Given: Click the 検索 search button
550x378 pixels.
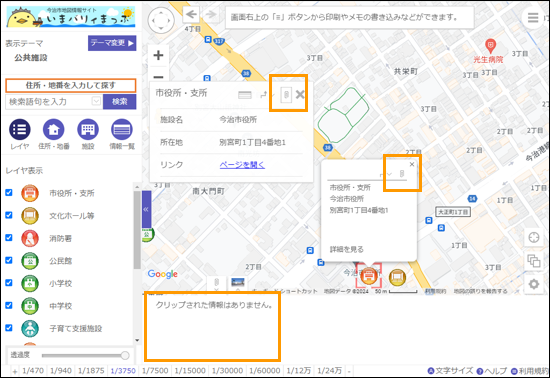Looking at the screenshot, I should 120,102.
